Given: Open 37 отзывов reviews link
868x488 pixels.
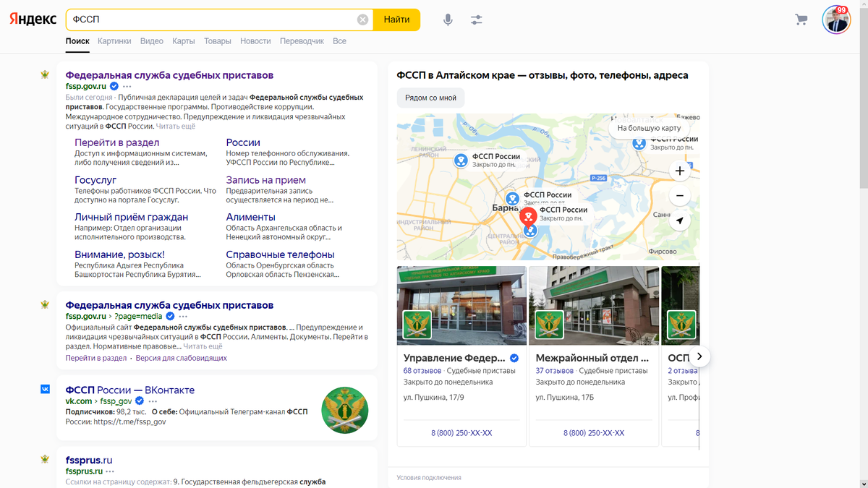Looking at the screenshot, I should click(x=553, y=371).
